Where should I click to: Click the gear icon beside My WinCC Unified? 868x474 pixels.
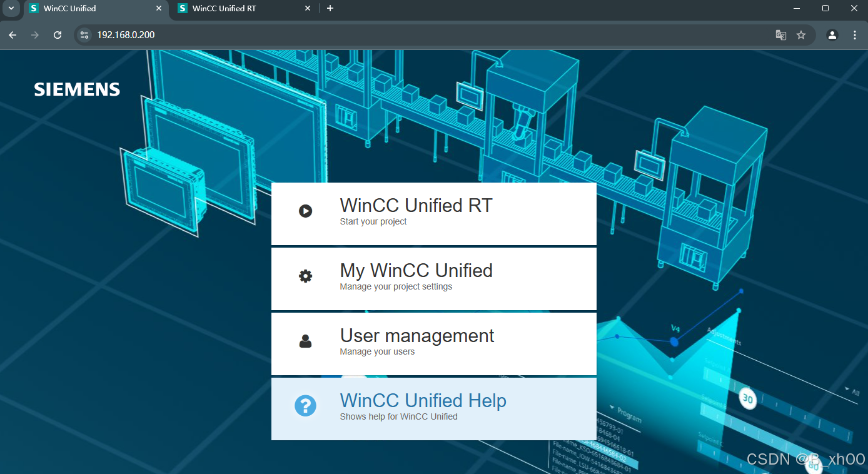point(305,276)
